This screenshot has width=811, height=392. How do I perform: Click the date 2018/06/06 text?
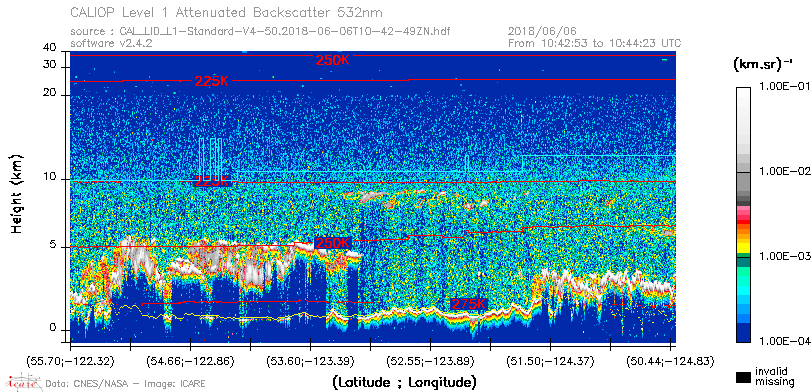542,32
